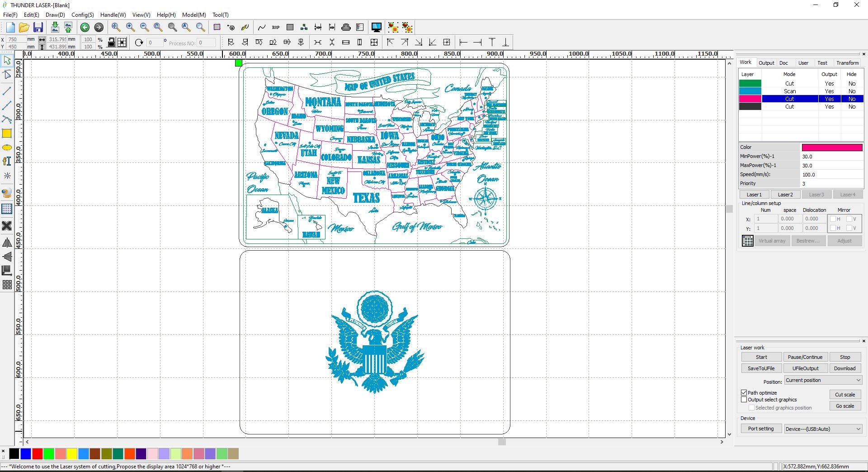
Task: Open the Position dropdown showing Current position
Action: tap(823, 380)
